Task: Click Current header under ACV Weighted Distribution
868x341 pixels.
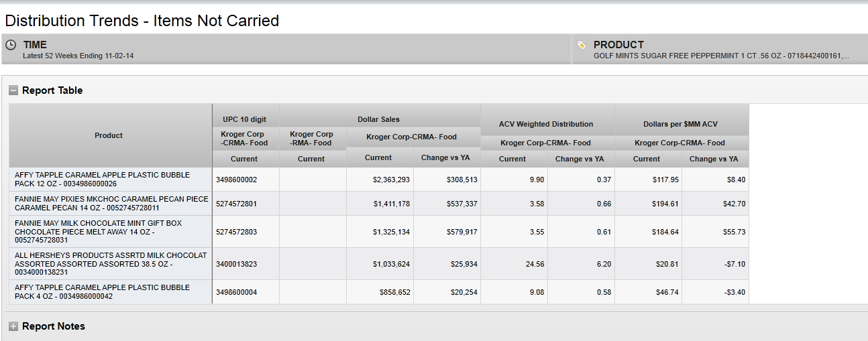Action: (x=512, y=159)
